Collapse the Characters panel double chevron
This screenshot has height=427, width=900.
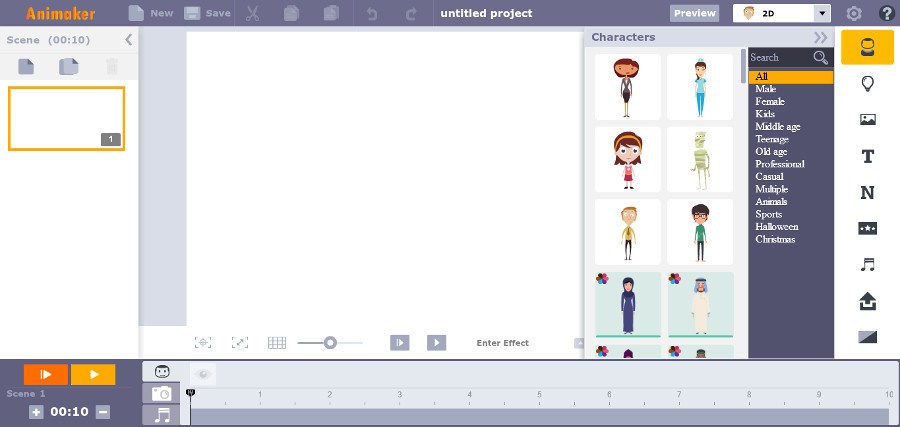(820, 37)
